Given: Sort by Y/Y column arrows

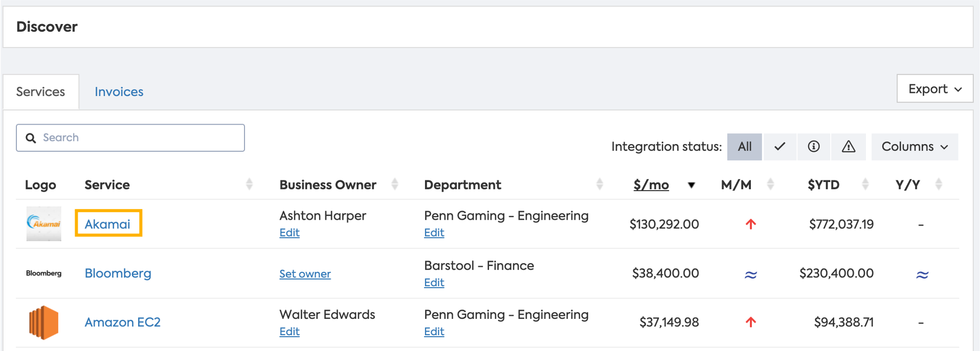Looking at the screenshot, I should point(939,184).
